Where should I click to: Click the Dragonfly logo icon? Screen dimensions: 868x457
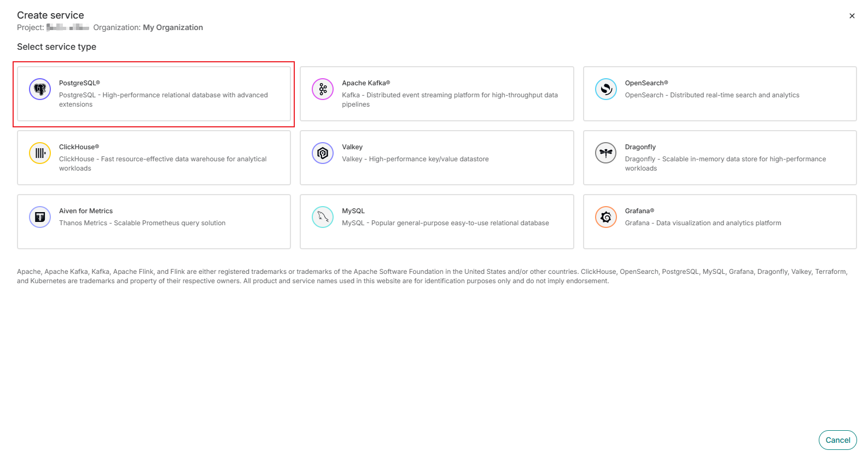pos(606,153)
